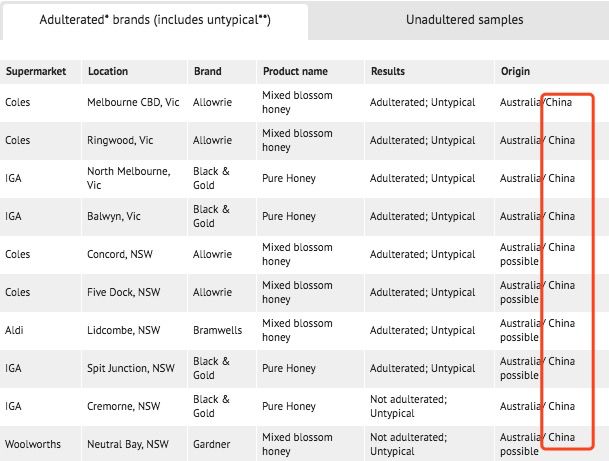Click the Product name column header

295,72
